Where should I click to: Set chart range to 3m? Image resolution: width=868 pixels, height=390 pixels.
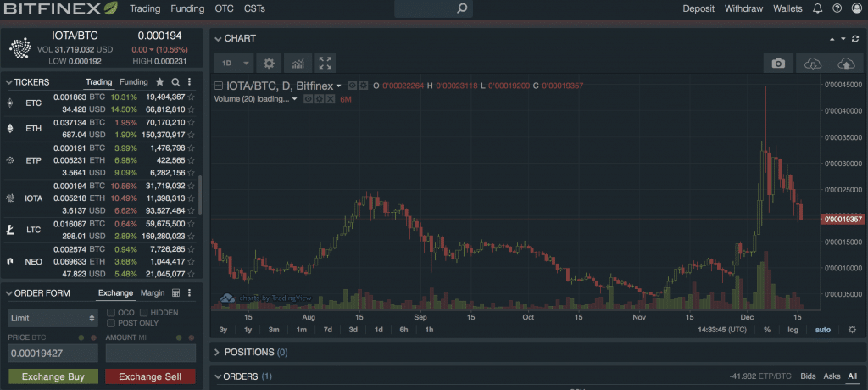tap(274, 330)
